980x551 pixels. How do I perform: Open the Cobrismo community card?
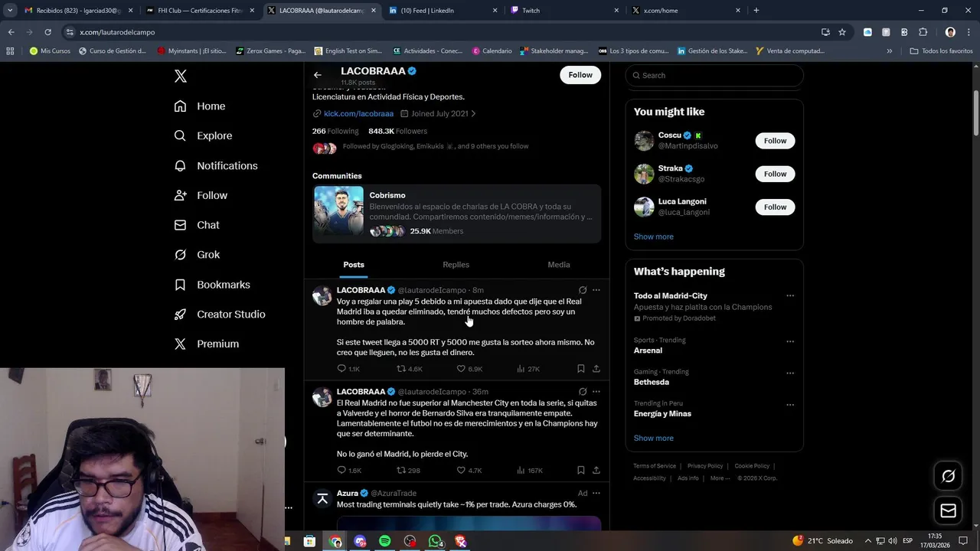click(x=456, y=213)
